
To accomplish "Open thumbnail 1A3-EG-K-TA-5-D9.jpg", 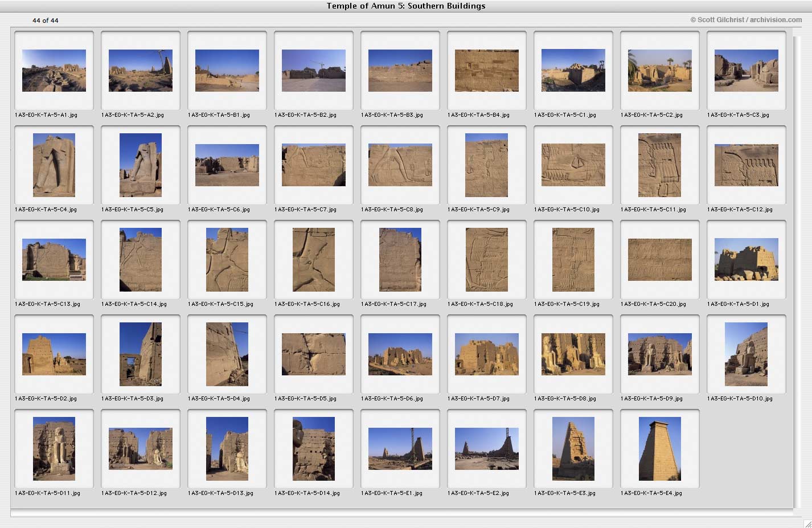I will point(660,354).
